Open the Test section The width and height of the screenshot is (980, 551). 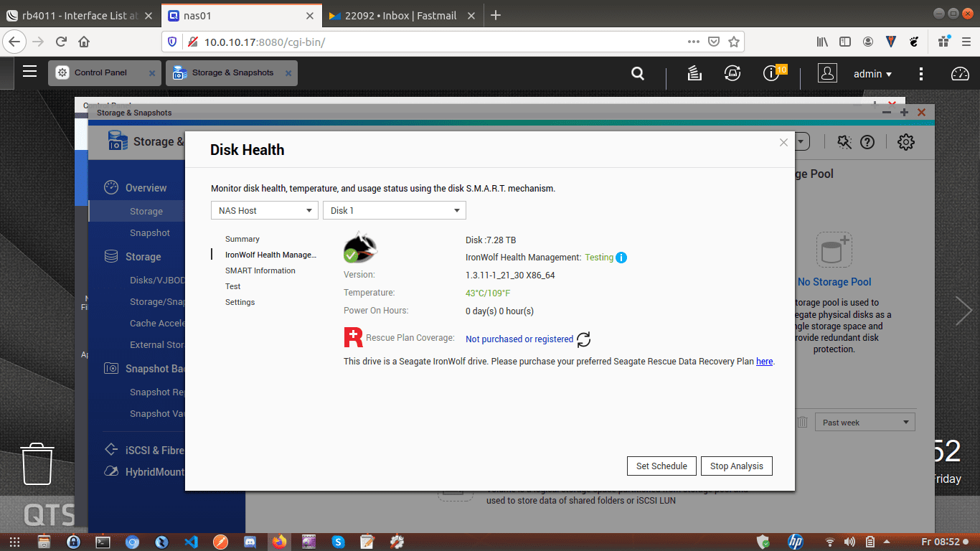(233, 286)
